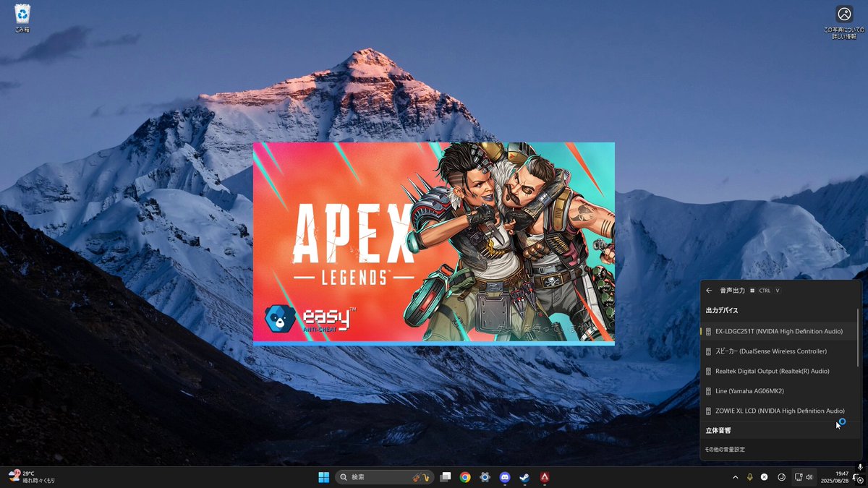Screen dimensions: 868x488
Task: Switch output to Realtek Digital Output
Action: point(780,371)
